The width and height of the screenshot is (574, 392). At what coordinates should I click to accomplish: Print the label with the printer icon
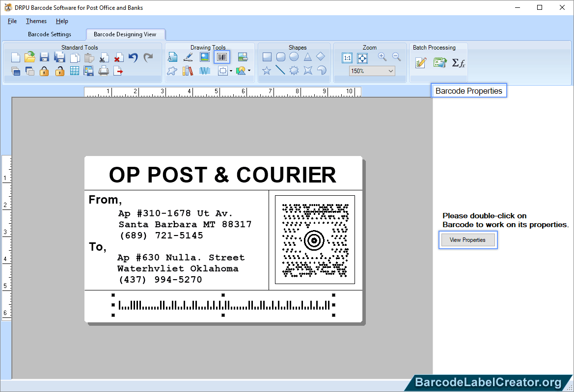tap(104, 71)
